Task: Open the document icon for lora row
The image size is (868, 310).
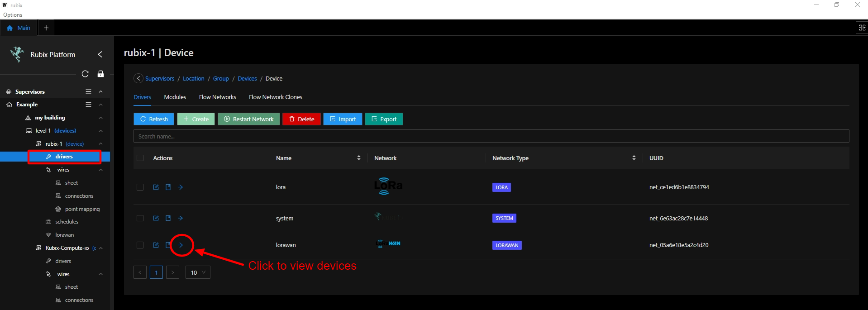Action: click(168, 187)
